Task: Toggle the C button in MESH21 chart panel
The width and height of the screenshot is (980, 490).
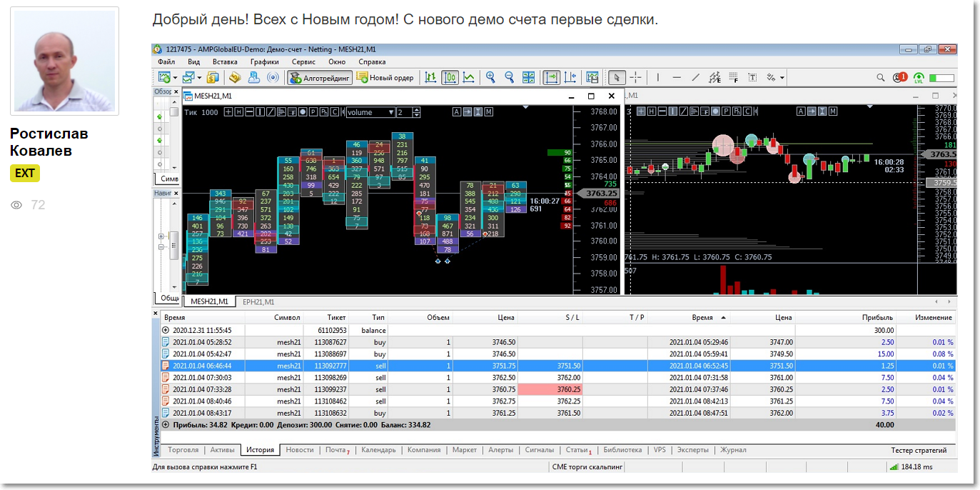Action: pyautogui.click(x=335, y=112)
